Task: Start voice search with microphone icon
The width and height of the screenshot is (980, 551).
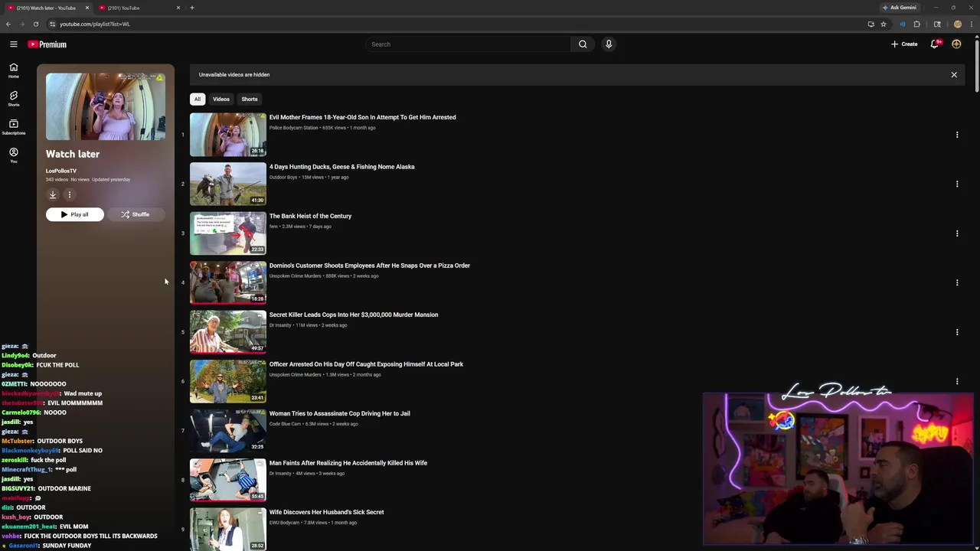Action: (x=609, y=44)
